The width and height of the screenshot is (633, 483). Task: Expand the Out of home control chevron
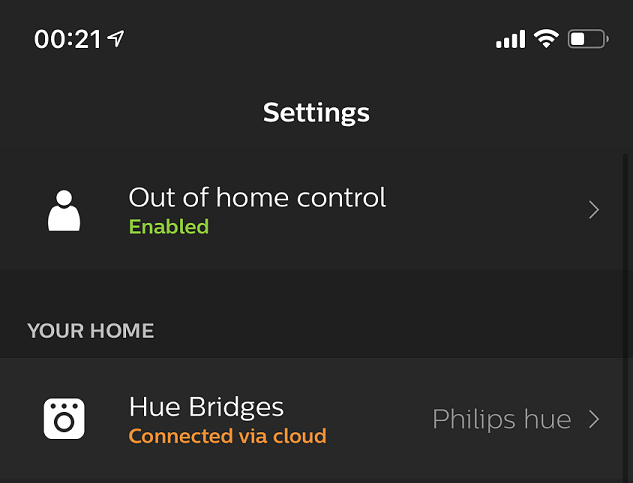point(594,209)
